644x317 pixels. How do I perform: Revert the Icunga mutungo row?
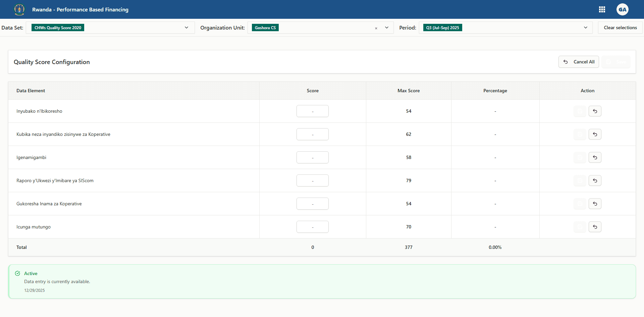595,227
